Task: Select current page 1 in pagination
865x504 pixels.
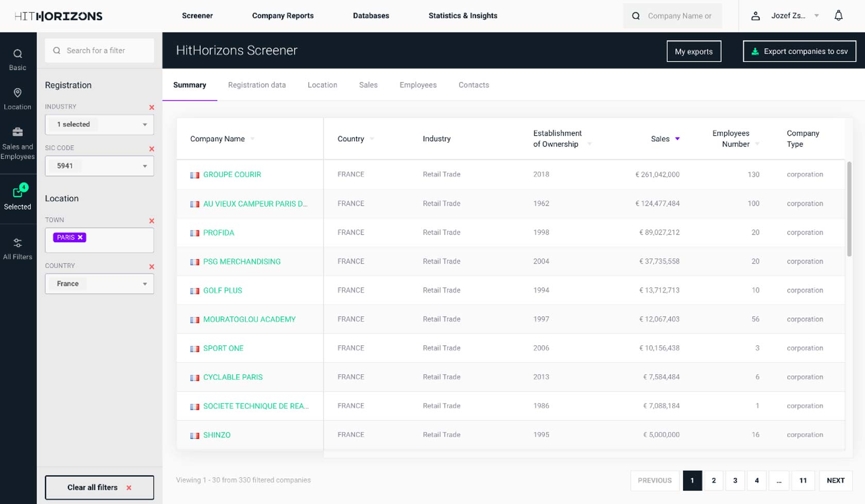Action: [x=692, y=481]
